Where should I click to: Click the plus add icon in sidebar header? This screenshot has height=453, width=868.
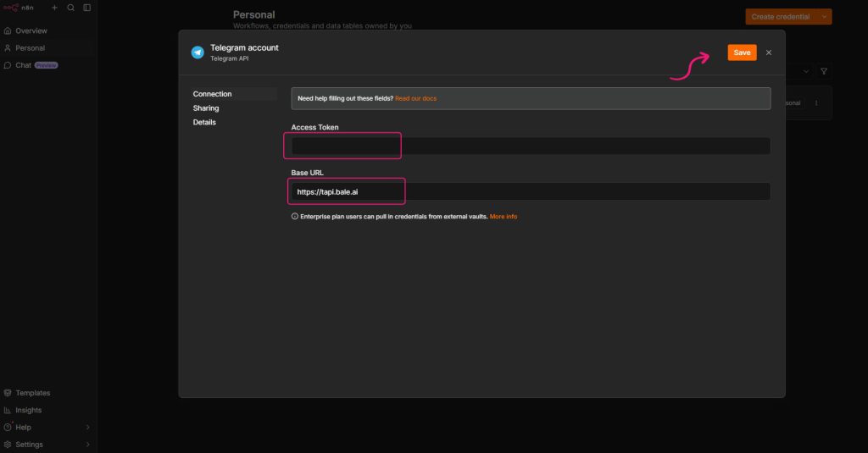[x=54, y=8]
